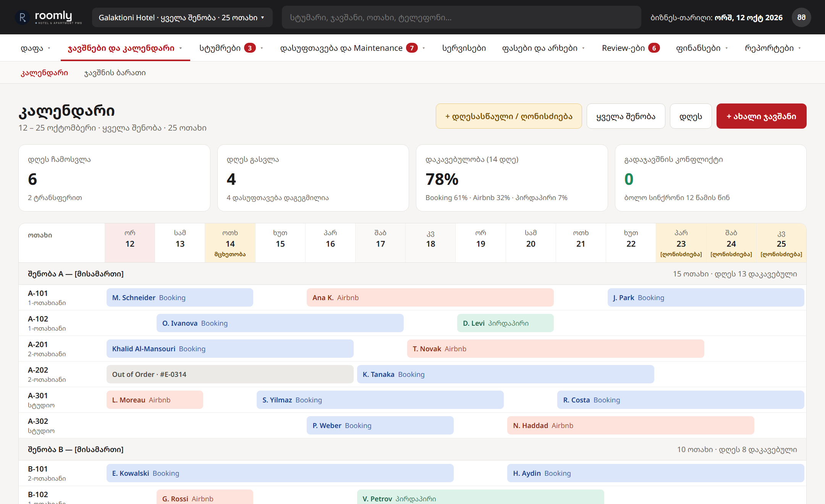825x504 pixels.
Task: Expand the დაფა menu arrow
Action: pos(49,48)
